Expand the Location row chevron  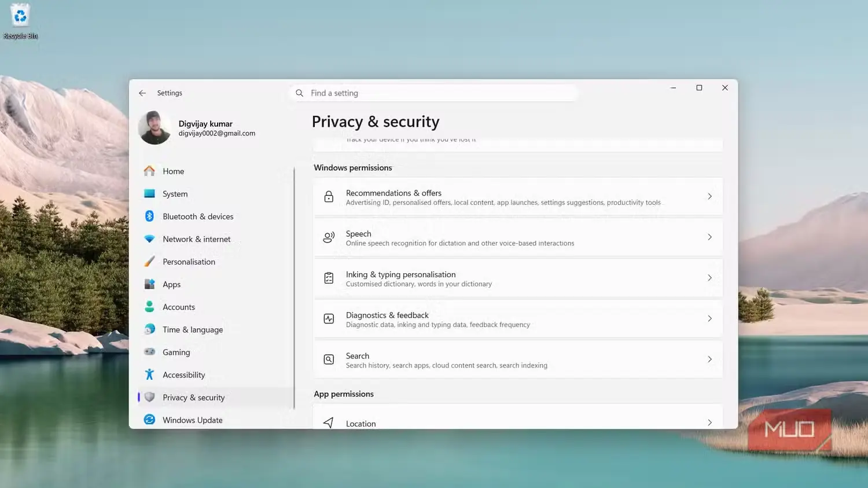point(709,423)
